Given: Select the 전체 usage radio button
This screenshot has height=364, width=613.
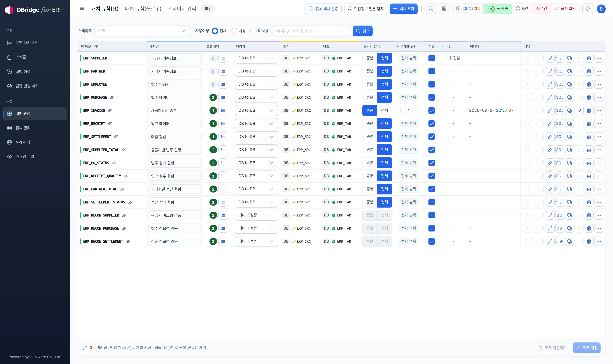Looking at the screenshot, I should tap(215, 31).
